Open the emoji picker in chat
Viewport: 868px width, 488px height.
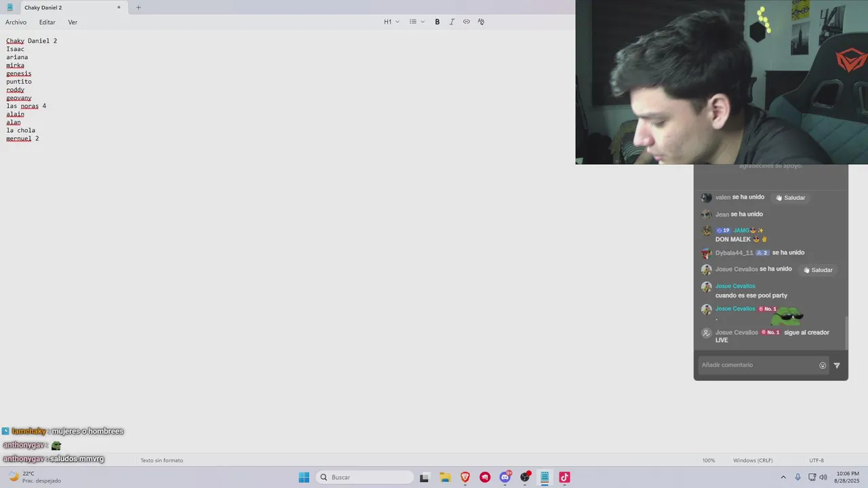pyautogui.click(x=823, y=365)
